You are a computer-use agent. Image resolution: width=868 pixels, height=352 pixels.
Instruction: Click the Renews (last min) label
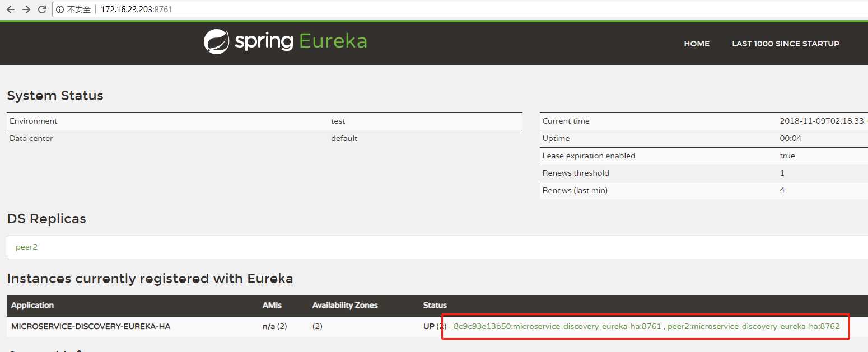pos(575,190)
